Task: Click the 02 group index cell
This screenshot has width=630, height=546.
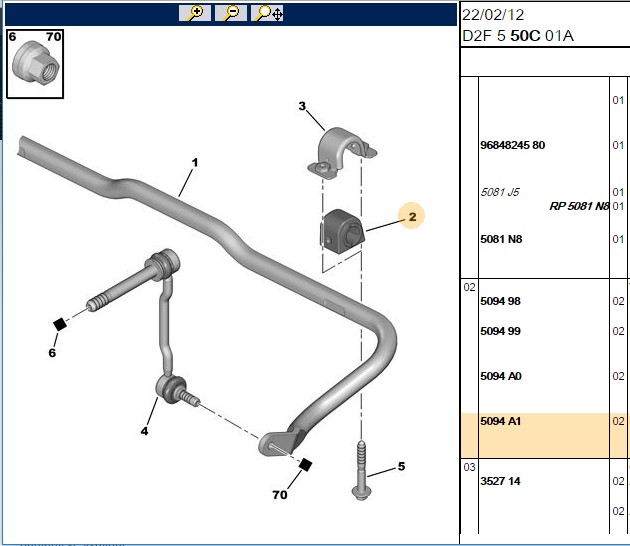Action: (469, 287)
